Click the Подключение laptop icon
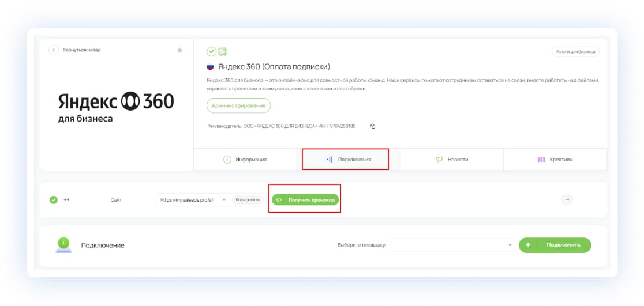Screen dimensions: 644x306 coord(63,245)
